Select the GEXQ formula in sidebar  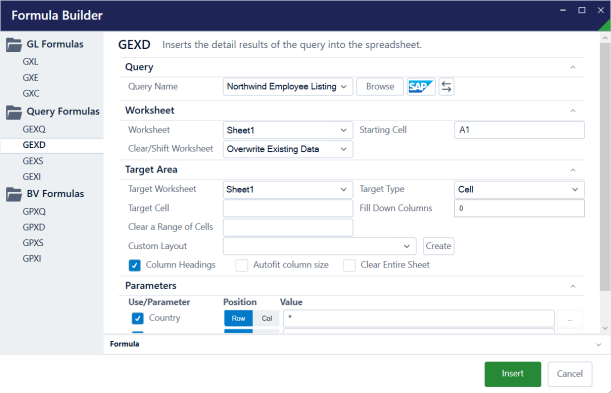click(34, 129)
